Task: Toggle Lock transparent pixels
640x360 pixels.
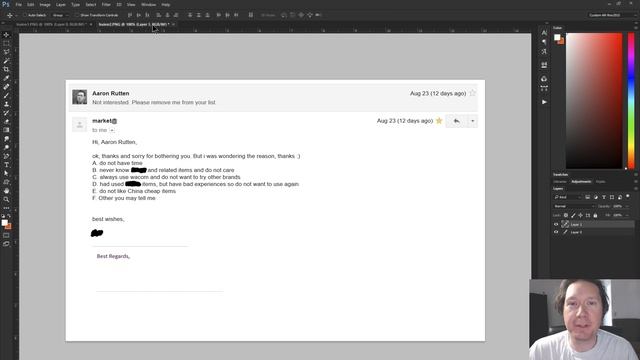Action: 566,215
